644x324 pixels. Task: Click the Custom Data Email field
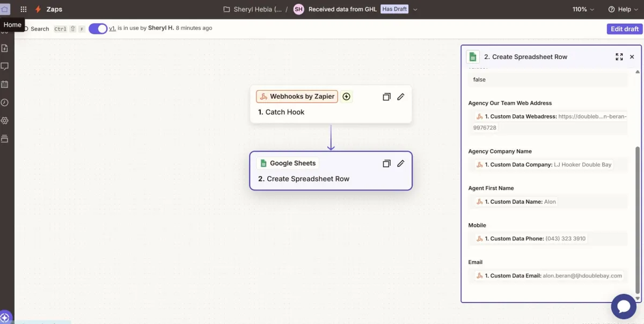click(x=547, y=276)
